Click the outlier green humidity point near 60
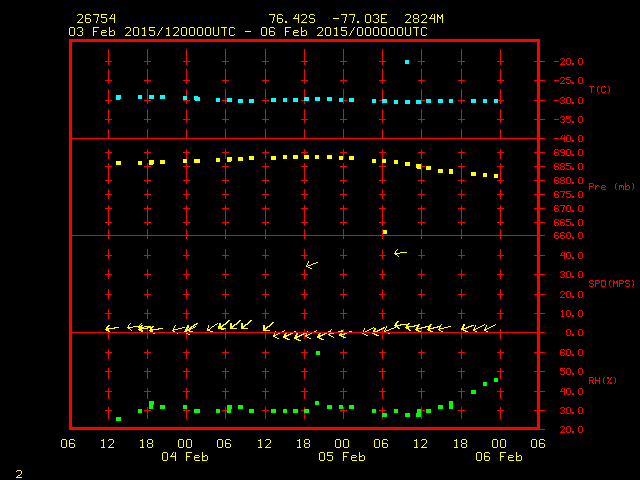 tap(318, 353)
